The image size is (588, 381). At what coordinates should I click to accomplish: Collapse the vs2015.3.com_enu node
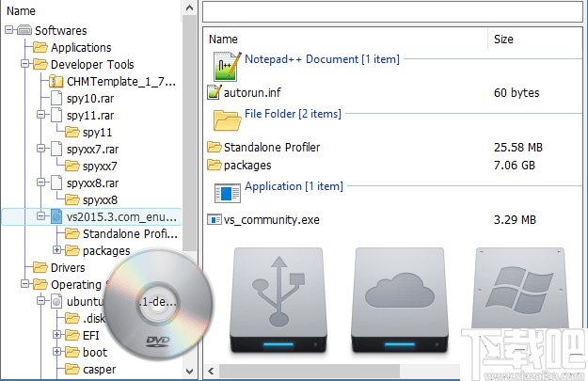pos(40,216)
